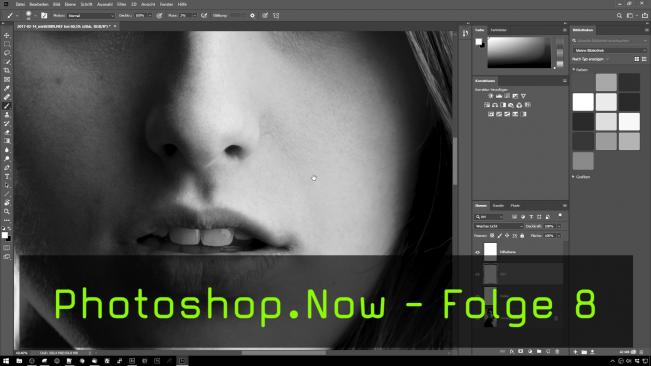651x366 pixels.
Task: Switch to the Pfade tab
Action: [x=515, y=205]
